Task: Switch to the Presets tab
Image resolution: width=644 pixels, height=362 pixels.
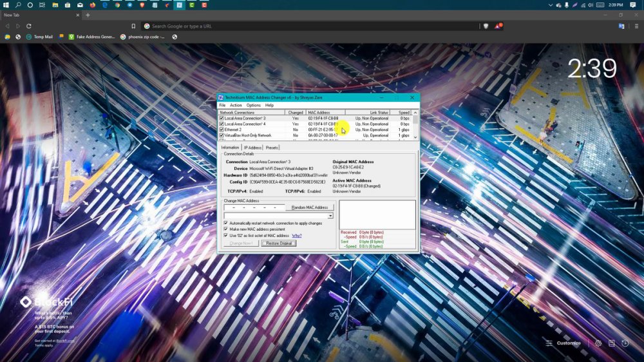Action: [272, 148]
